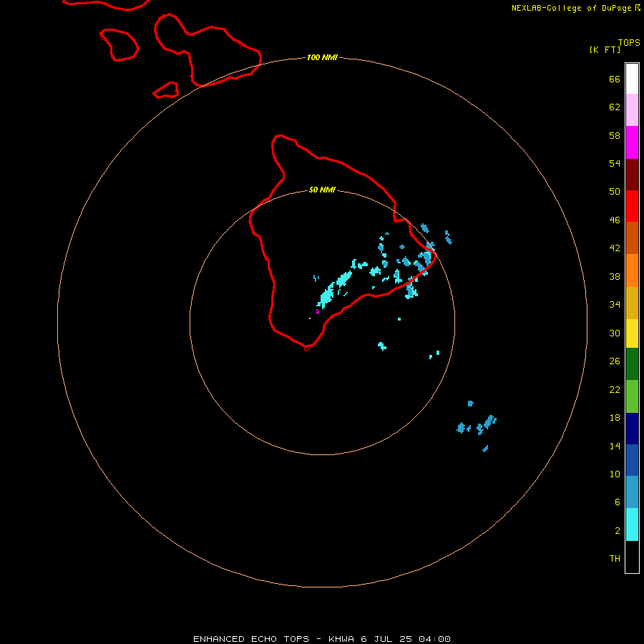Click the navy blue 22 K FT swatch
644x644 pixels.
point(632,429)
